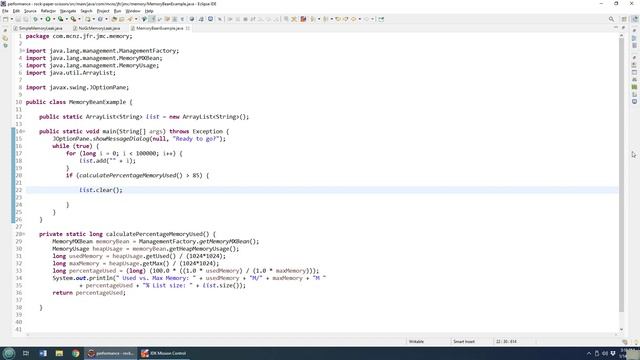640x360 pixels.
Task: Toggle the highlighted Mark Occurrences toolbar button
Action: click(x=152, y=19)
